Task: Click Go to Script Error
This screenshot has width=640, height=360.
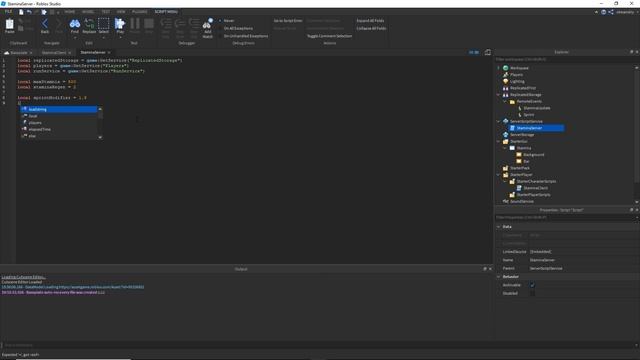Action: (288, 20)
